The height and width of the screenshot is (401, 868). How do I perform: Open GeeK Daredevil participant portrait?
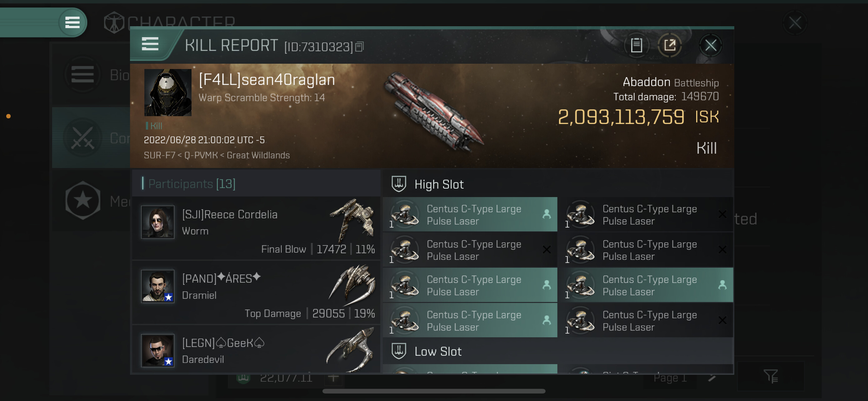158,350
